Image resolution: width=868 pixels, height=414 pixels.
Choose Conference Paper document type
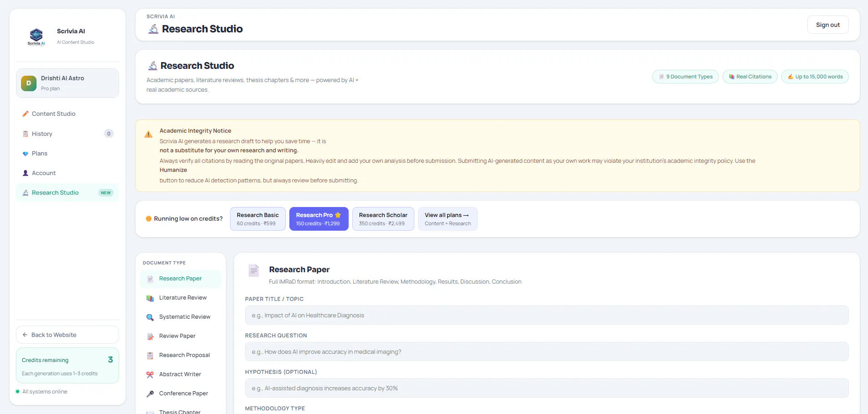coord(181,394)
